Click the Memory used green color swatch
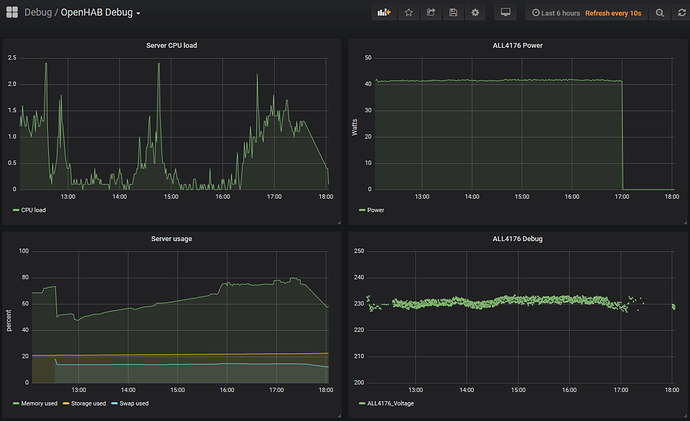690x421 pixels. click(16, 403)
